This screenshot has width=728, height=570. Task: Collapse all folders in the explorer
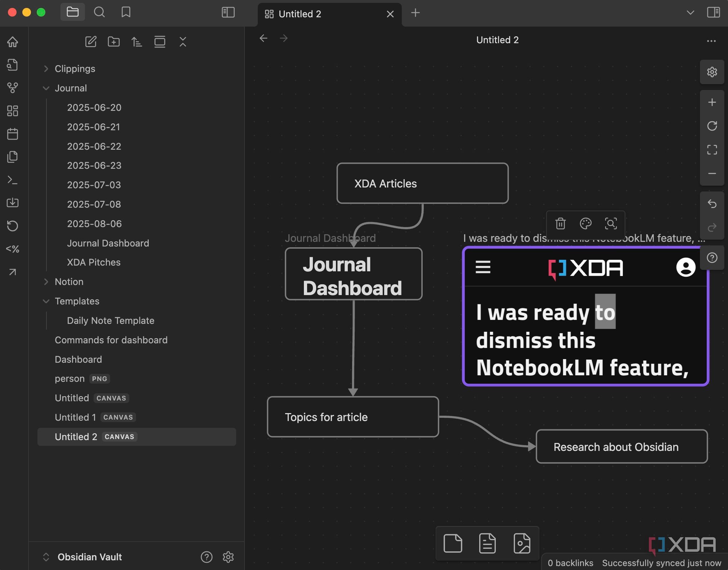[183, 42]
